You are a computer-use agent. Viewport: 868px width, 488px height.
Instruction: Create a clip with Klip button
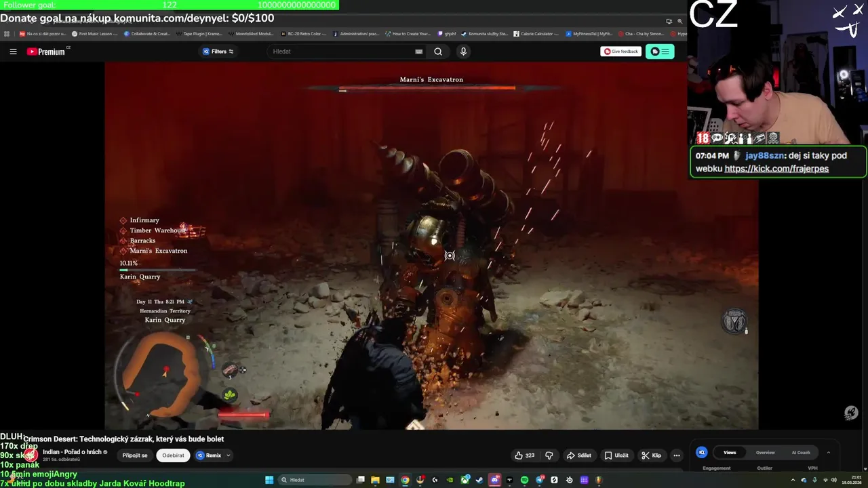[652, 455]
